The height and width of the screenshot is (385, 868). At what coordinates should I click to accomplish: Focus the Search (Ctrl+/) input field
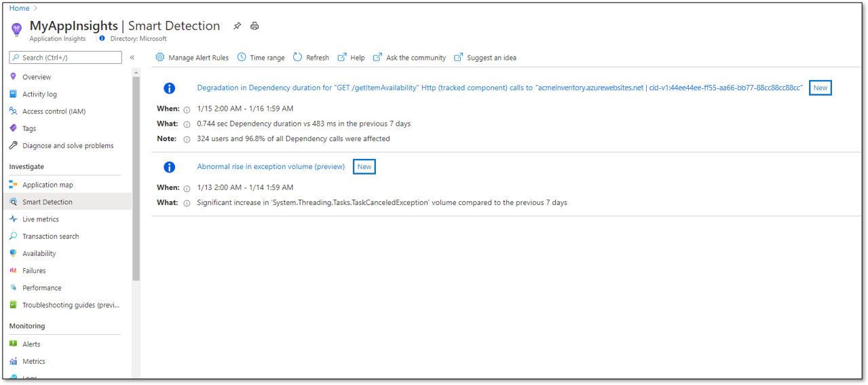coord(66,58)
